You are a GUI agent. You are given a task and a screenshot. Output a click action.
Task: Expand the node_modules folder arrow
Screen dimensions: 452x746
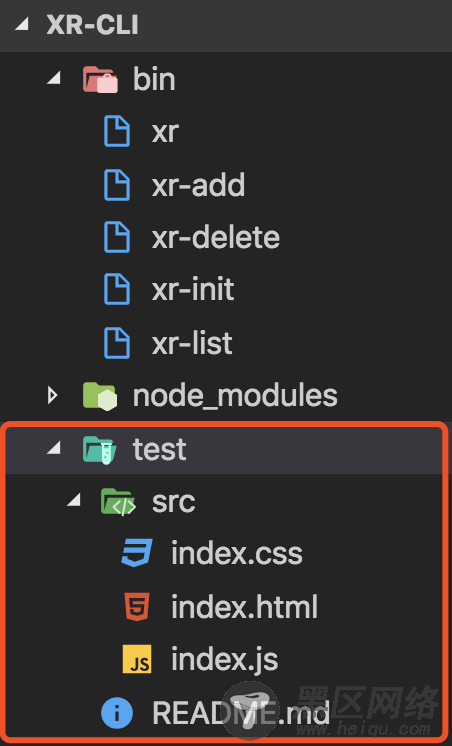[x=53, y=395]
